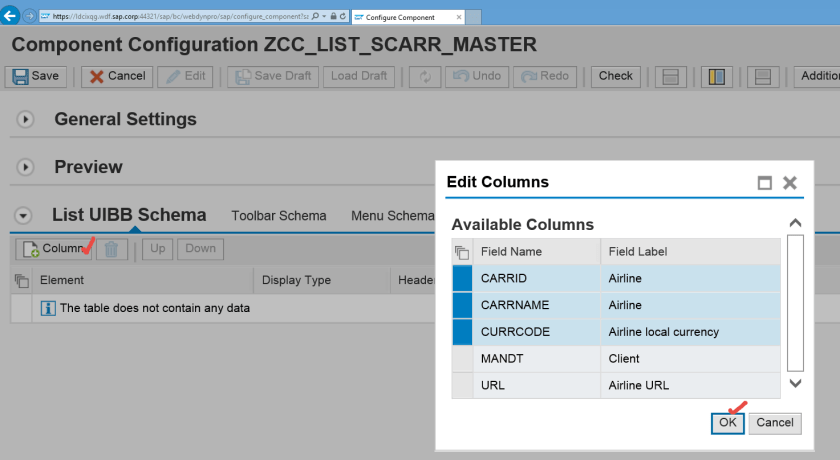Click the select-all icon in Available Columns header
This screenshot has height=460, width=840.
pyautogui.click(x=461, y=252)
